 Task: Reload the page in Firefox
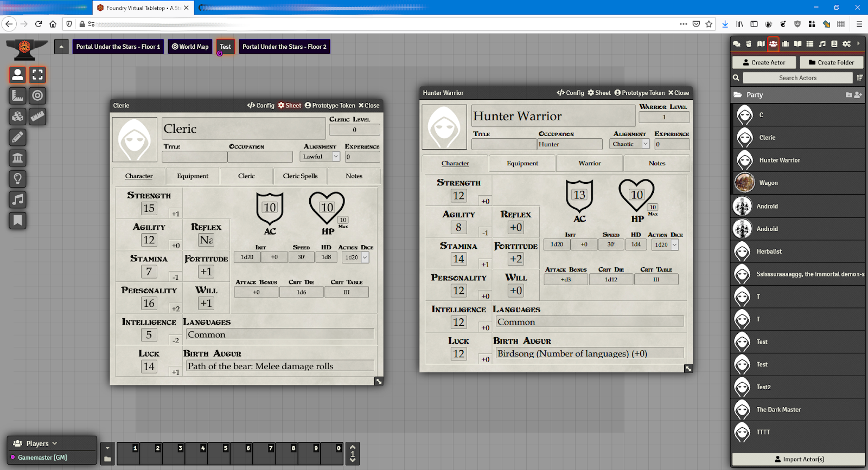(39, 24)
